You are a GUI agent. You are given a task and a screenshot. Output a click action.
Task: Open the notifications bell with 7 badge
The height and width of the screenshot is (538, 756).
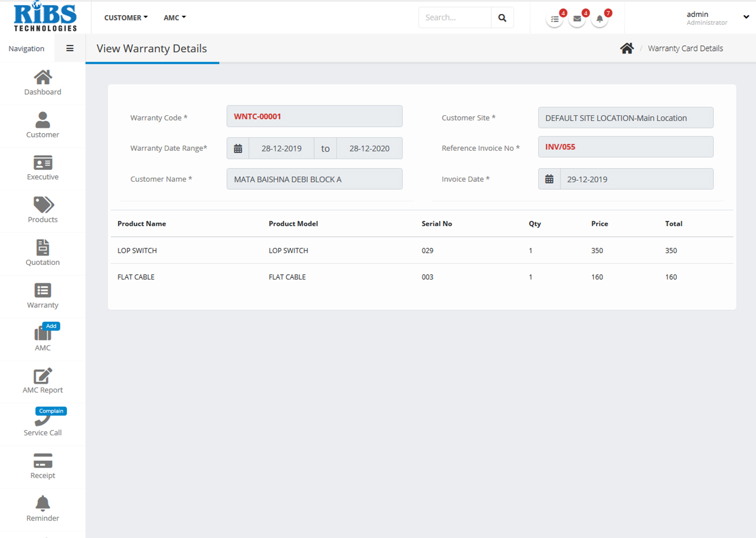pos(599,19)
